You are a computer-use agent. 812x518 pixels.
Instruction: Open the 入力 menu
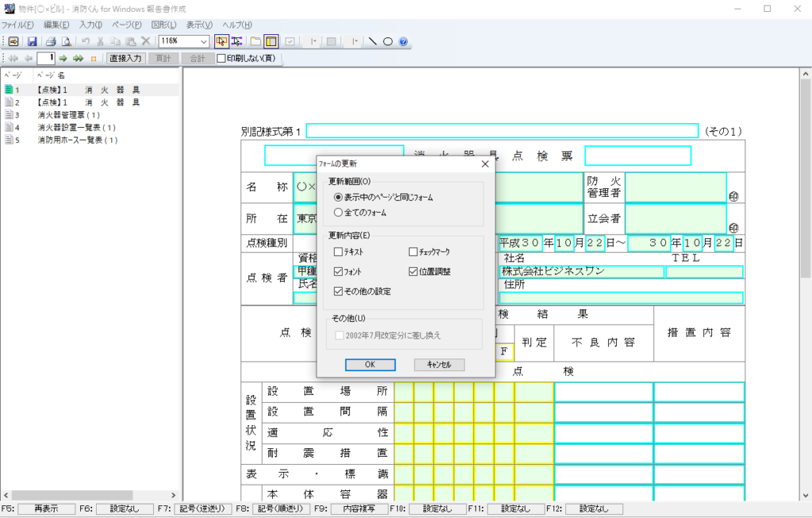90,25
